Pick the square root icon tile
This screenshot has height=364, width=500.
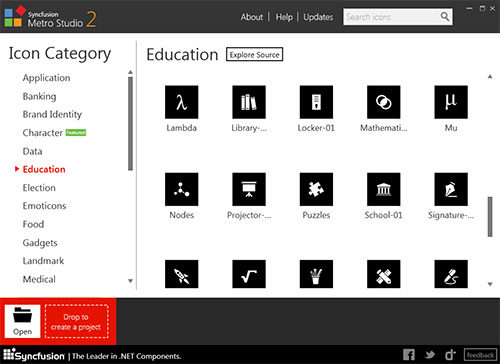coord(249,274)
